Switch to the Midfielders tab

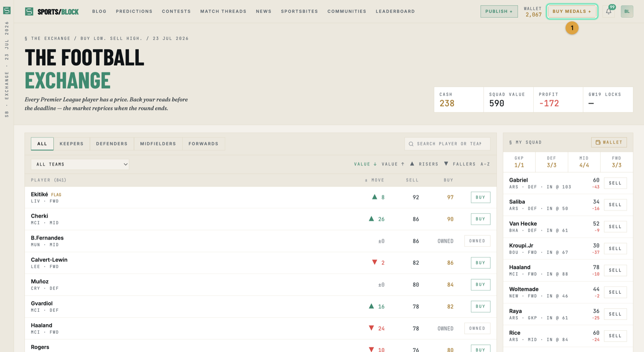(158, 144)
